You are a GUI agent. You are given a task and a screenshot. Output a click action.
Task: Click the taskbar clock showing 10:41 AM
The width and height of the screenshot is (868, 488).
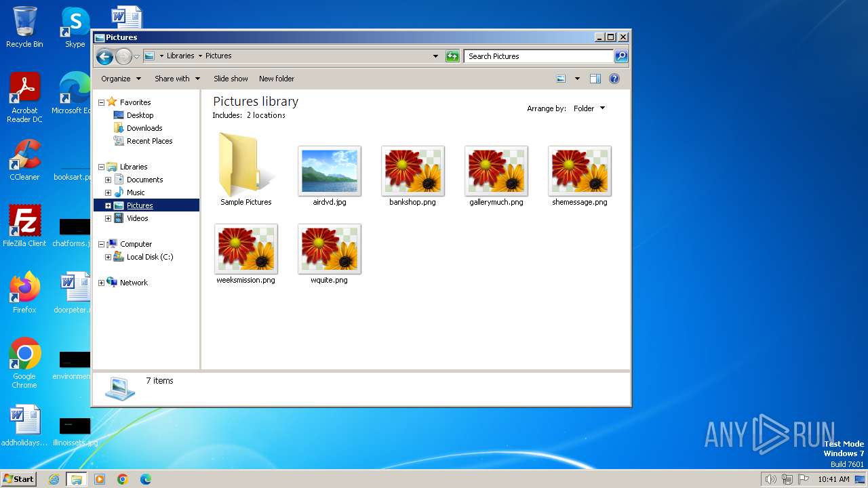click(833, 479)
